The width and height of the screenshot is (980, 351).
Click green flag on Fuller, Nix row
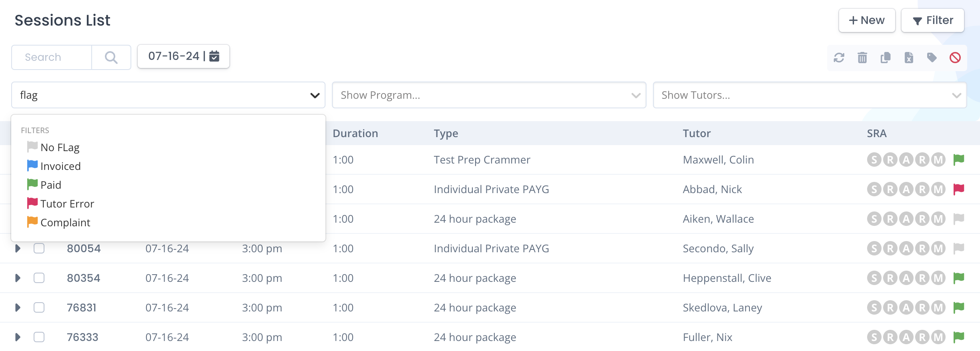click(x=959, y=337)
